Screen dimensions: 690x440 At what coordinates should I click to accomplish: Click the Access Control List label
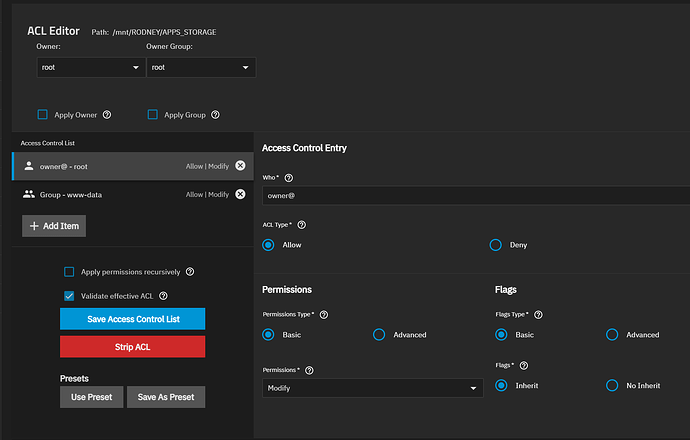pyautogui.click(x=48, y=143)
